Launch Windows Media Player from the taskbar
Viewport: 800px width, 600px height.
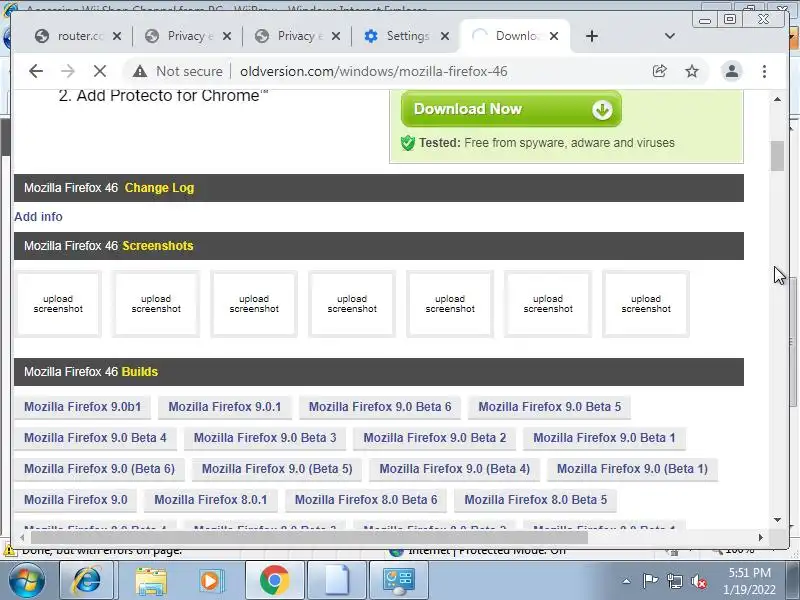(211, 580)
